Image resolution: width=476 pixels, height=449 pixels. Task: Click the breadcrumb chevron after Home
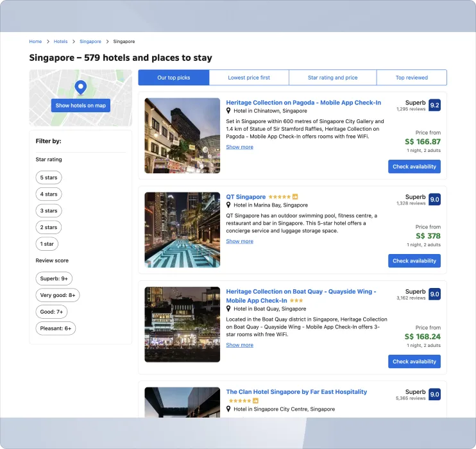pyautogui.click(x=48, y=42)
